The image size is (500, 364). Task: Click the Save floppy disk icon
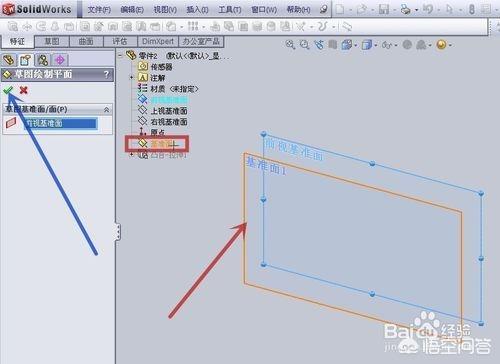click(x=384, y=9)
